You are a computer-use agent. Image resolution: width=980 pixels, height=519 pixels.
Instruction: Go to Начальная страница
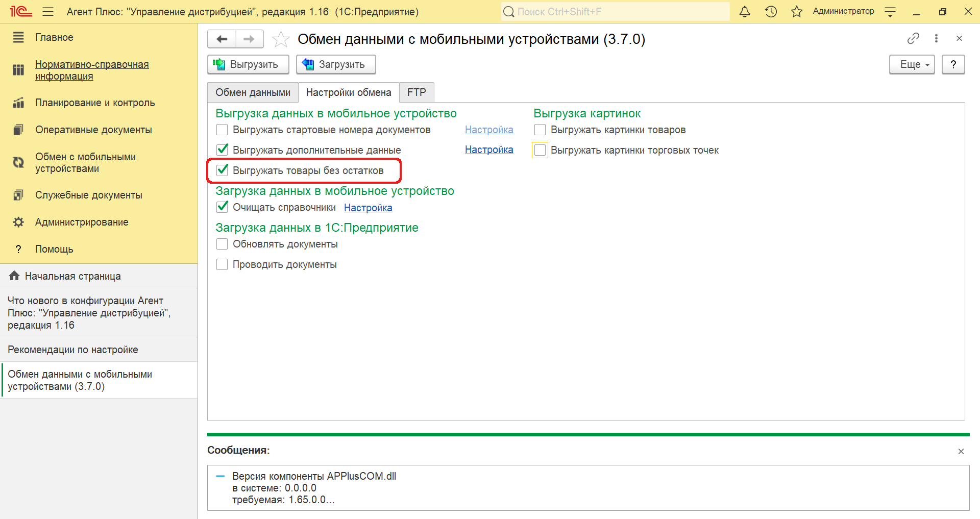[73, 276]
